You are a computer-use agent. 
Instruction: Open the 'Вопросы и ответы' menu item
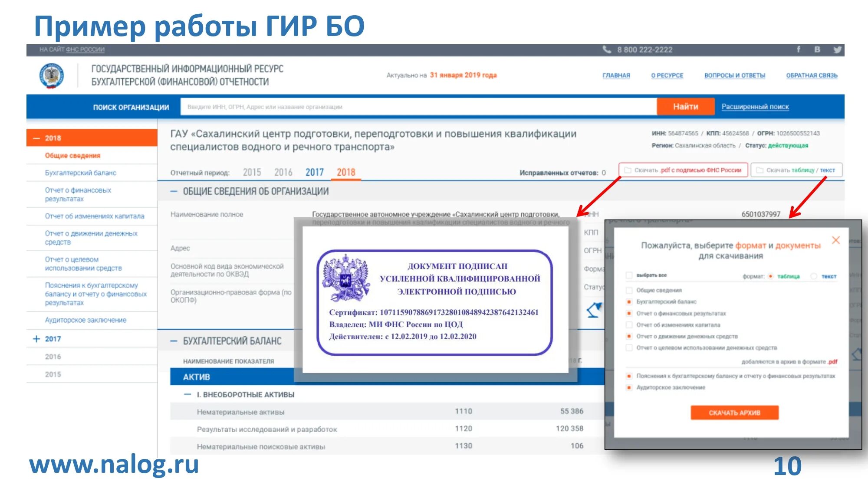tap(734, 75)
